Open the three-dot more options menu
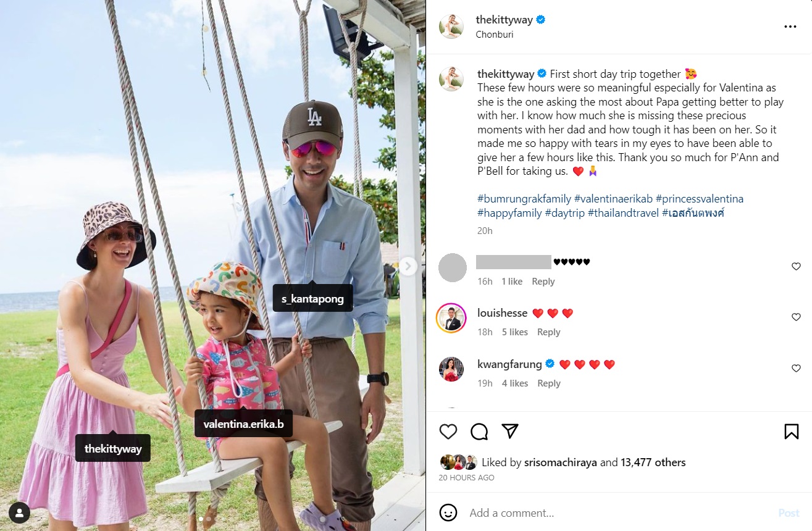The width and height of the screenshot is (812, 531). (x=790, y=27)
